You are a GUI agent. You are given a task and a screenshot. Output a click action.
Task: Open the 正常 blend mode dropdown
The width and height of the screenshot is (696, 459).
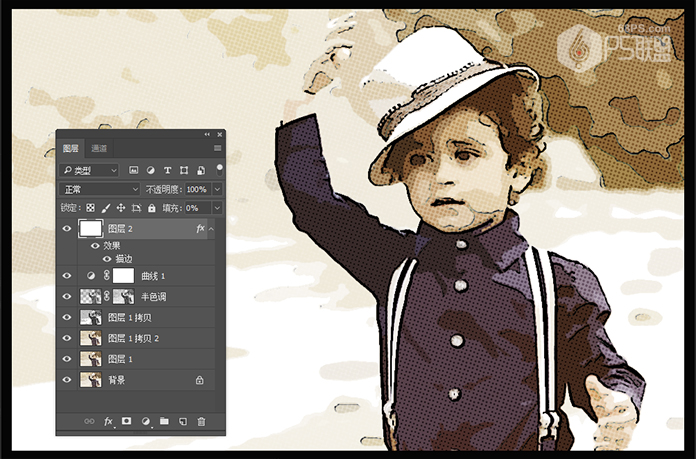coord(99,190)
